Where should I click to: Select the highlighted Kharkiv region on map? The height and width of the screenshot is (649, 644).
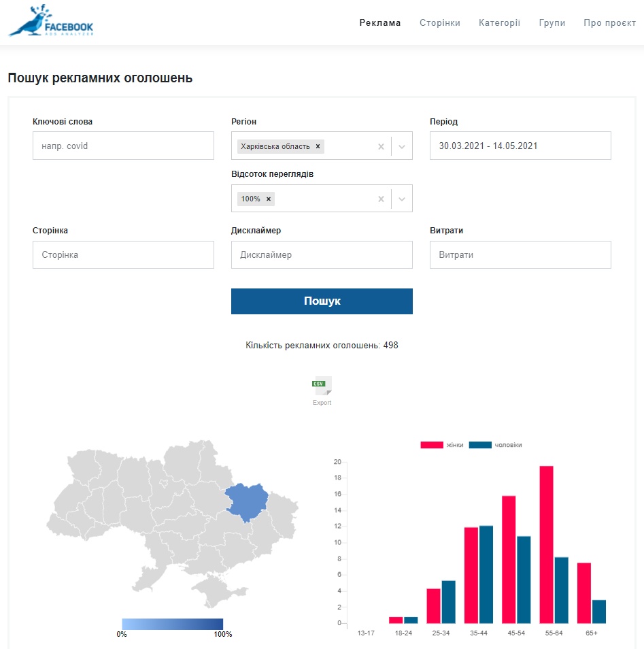click(245, 501)
